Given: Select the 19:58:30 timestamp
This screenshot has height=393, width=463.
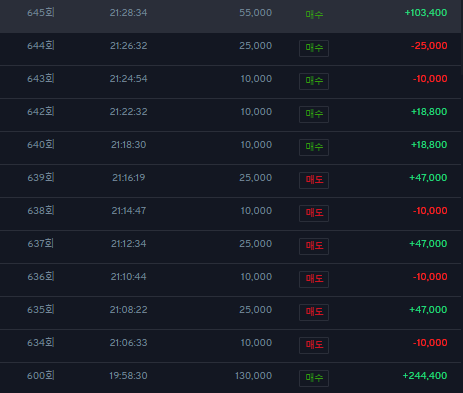Looking at the screenshot, I should (128, 376).
